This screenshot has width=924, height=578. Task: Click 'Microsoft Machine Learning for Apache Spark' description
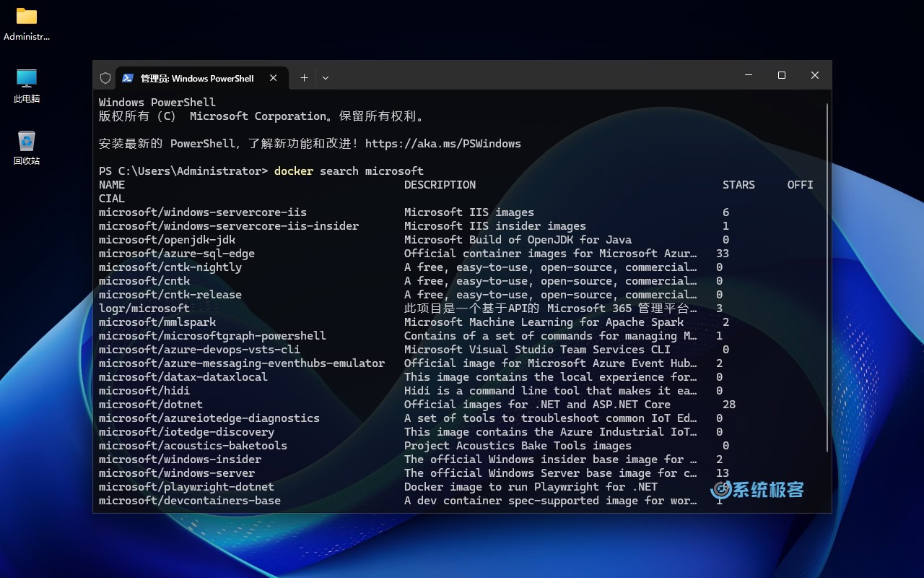(x=544, y=322)
